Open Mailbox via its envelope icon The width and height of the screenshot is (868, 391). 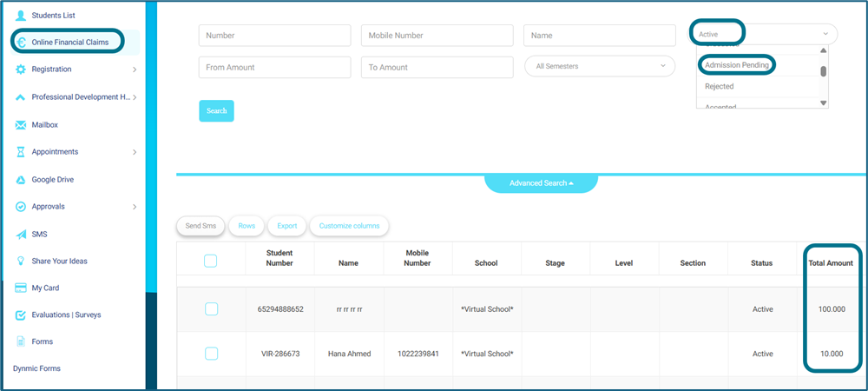pyautogui.click(x=21, y=125)
